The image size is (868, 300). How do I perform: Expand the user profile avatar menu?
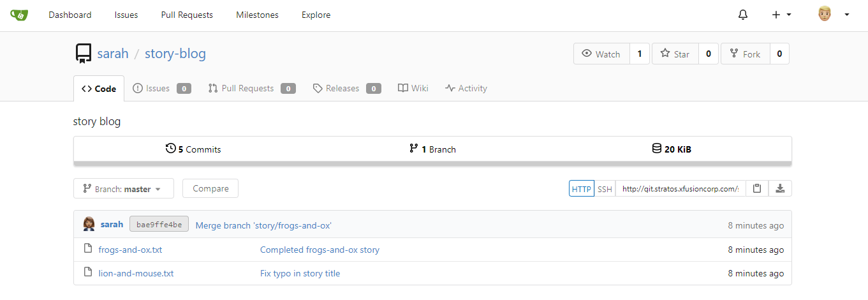coord(833,15)
